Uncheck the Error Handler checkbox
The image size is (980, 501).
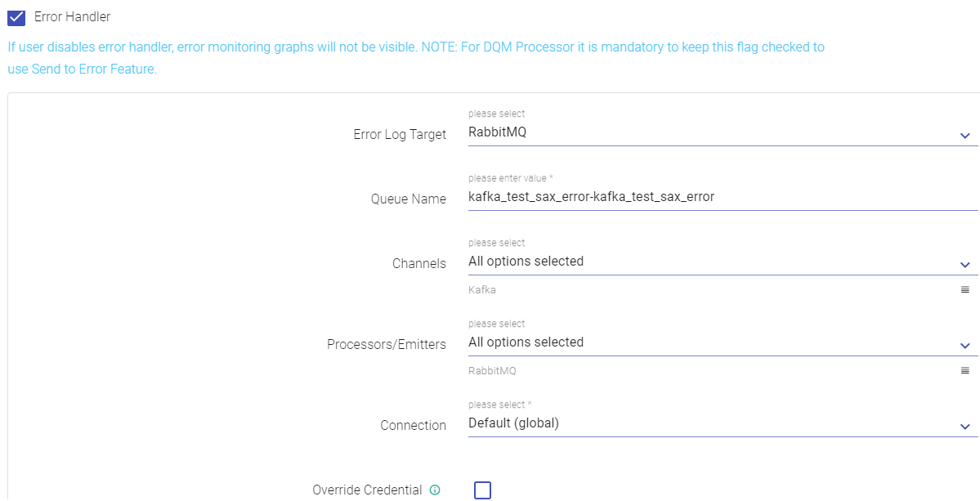click(x=16, y=17)
